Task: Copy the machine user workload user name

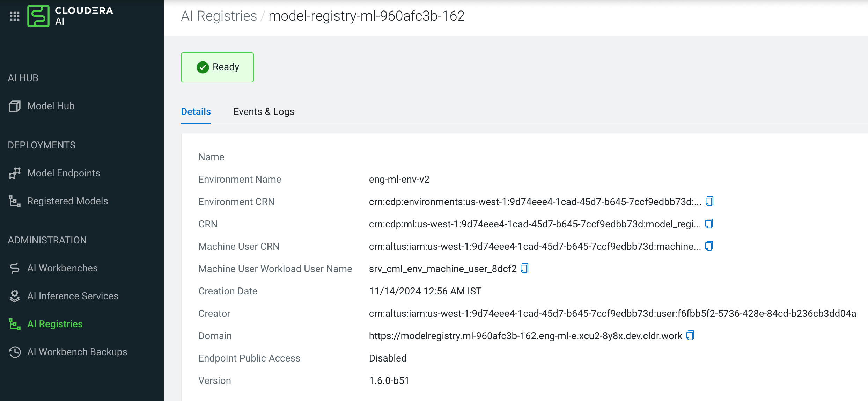Action: coord(524,269)
